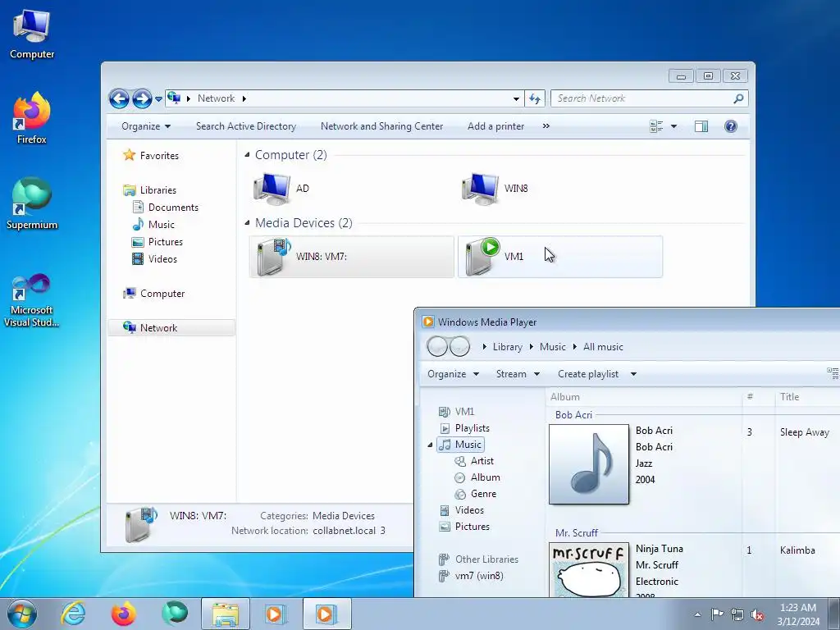Select the vm7 (win8) library
Image resolution: width=840 pixels, height=630 pixels.
[479, 576]
